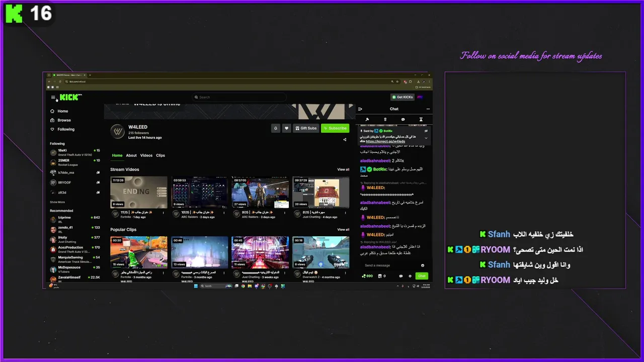Switch to the About channel tab
644x362 pixels.
[x=131, y=155]
